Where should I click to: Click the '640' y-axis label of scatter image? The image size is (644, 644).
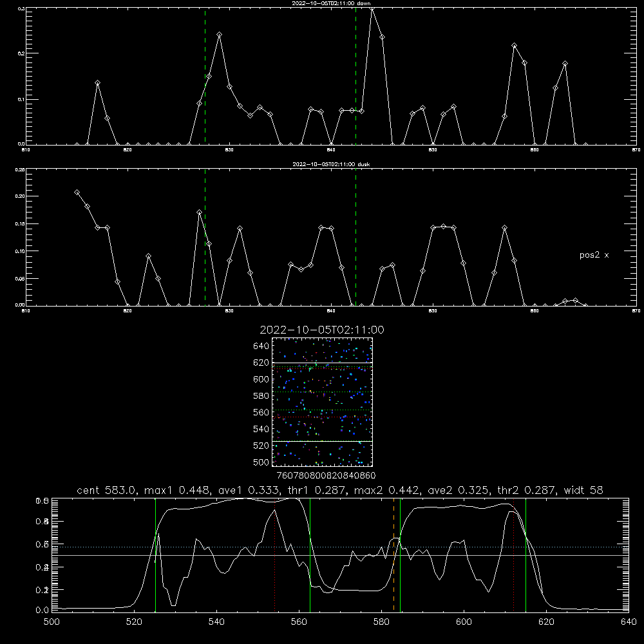pos(261,346)
